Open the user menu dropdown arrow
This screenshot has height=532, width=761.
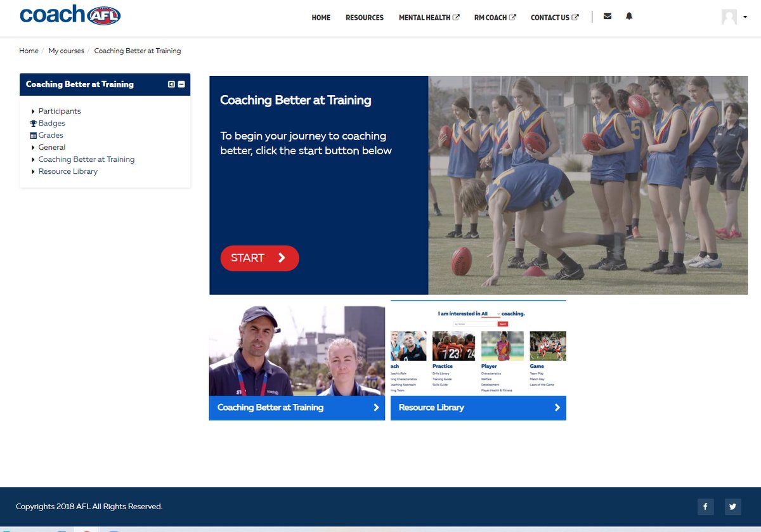(745, 17)
